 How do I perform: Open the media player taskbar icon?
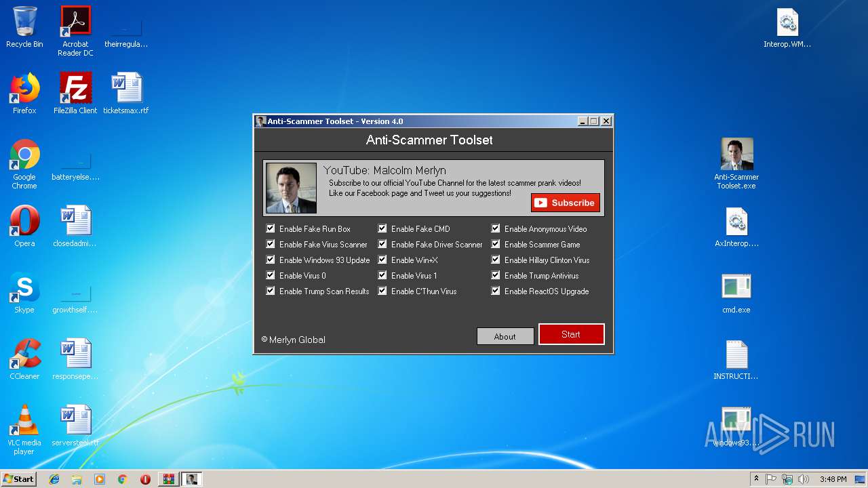[100, 479]
